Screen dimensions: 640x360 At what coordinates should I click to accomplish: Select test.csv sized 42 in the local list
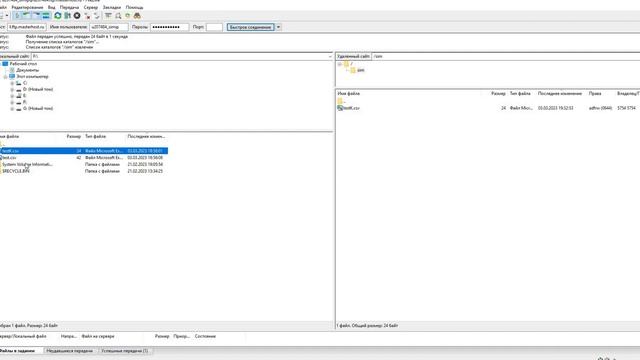pos(84,158)
